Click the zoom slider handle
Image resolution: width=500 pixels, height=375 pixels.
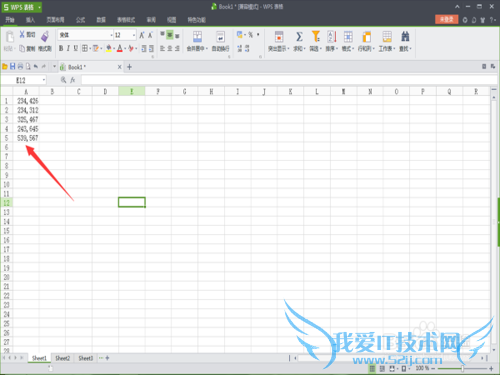point(462,368)
